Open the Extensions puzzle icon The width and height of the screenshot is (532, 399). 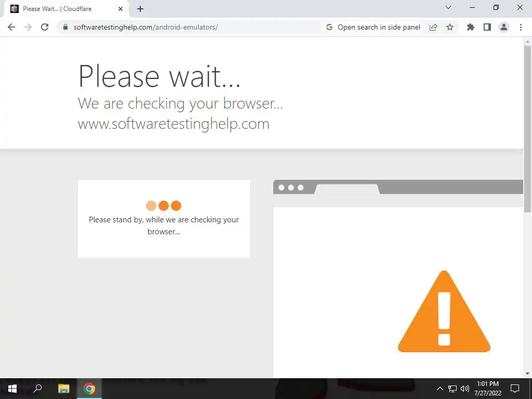(x=471, y=27)
